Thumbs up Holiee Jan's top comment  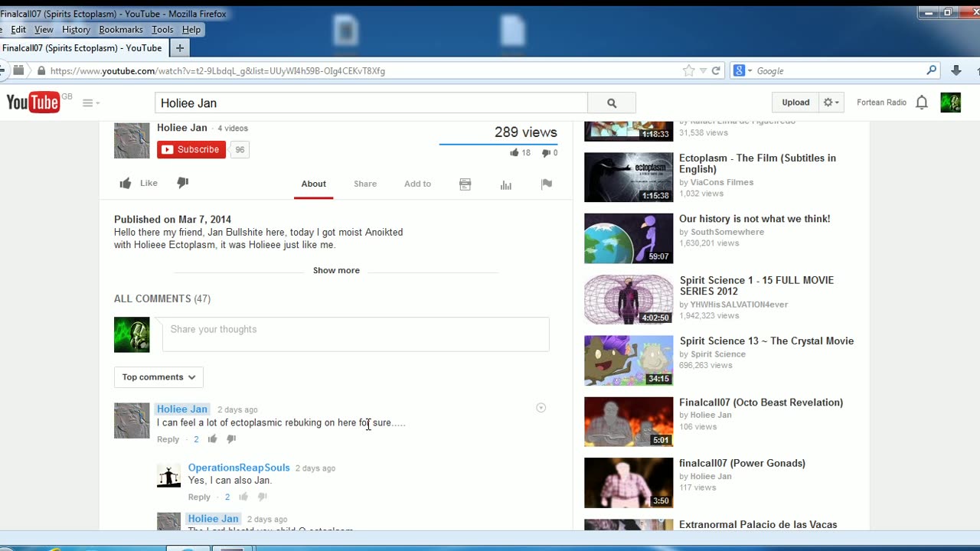(x=212, y=439)
